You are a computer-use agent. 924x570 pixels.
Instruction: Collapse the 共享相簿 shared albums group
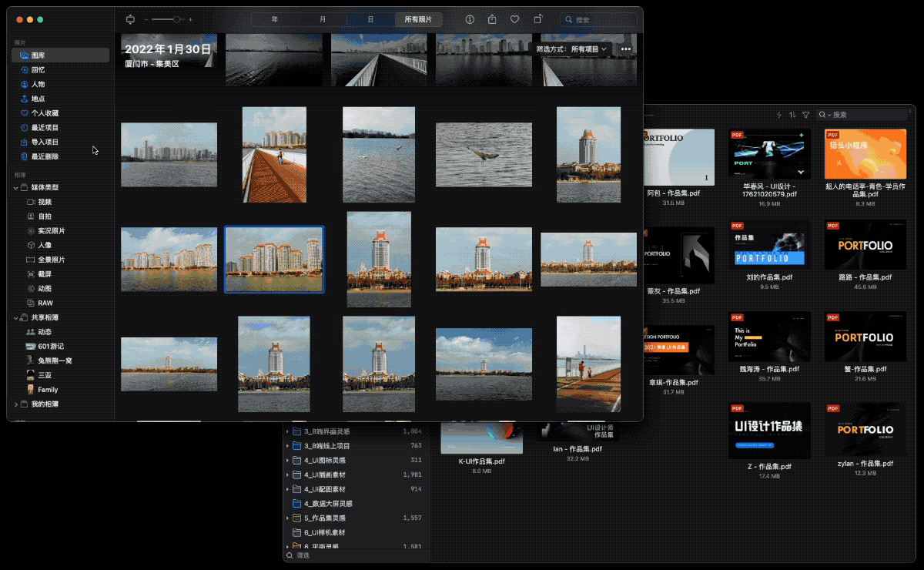(16, 317)
